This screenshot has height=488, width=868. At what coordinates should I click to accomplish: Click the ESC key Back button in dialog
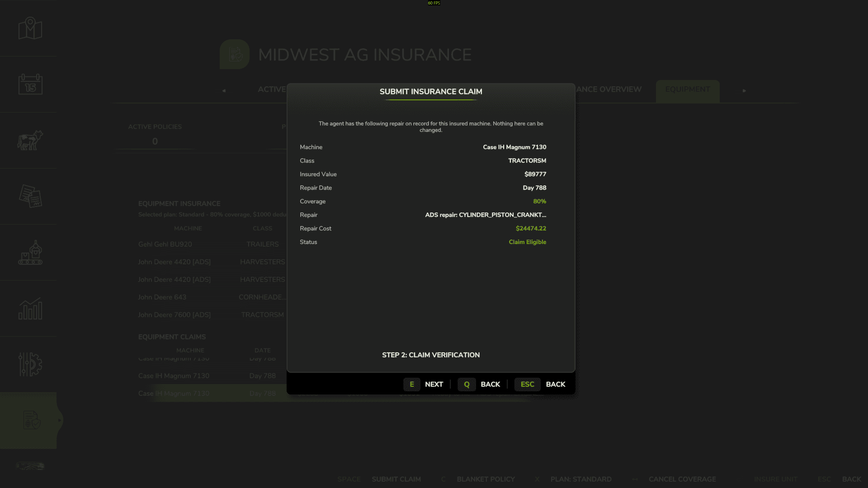coord(540,384)
